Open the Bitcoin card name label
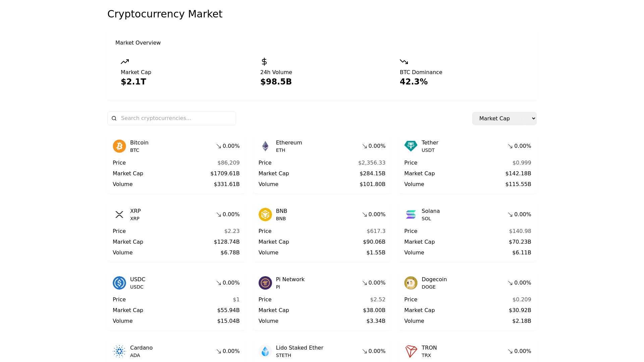 click(139, 143)
